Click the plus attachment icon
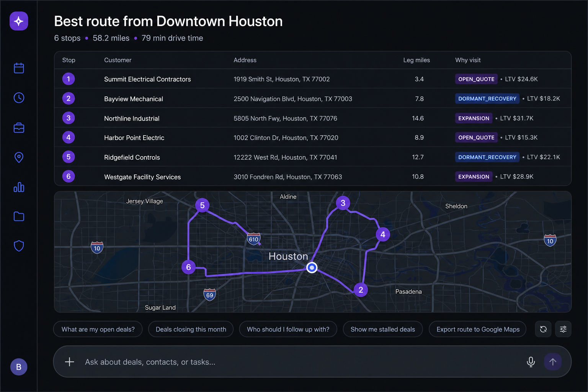 [x=69, y=362]
